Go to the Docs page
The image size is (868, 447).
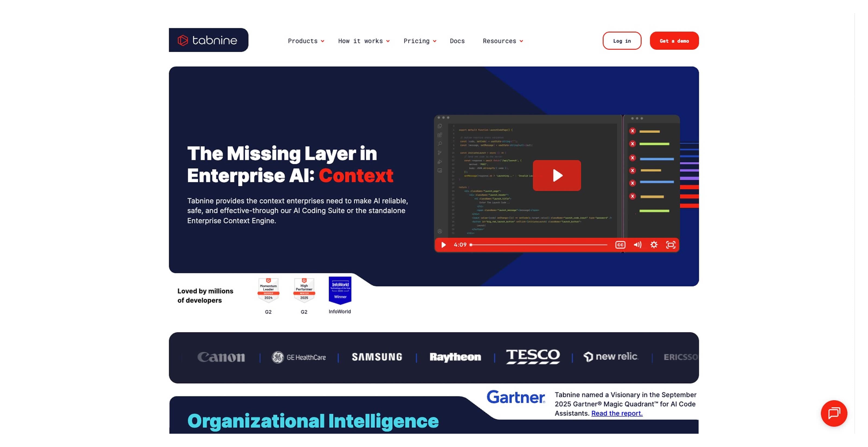tap(457, 41)
